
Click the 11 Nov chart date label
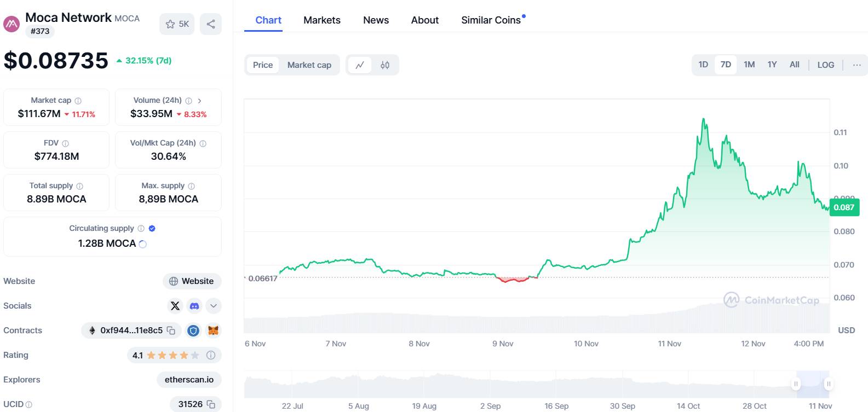coord(669,344)
